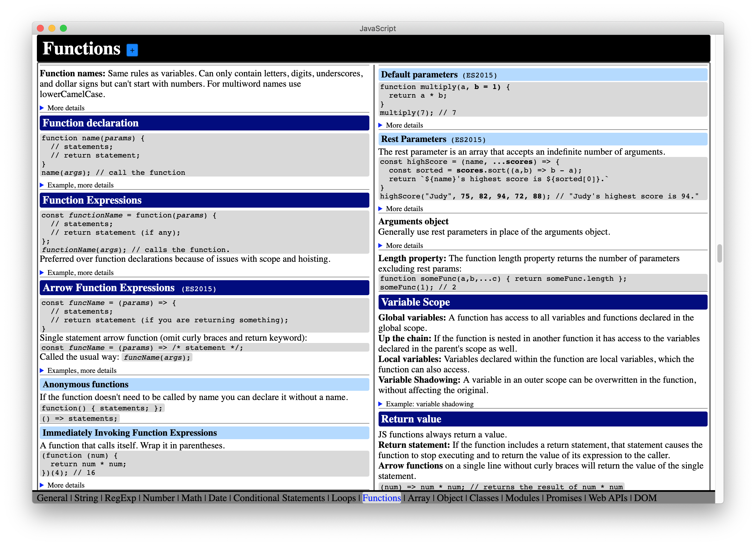Click the code line '})(4); // 16'
The height and width of the screenshot is (546, 756).
coord(68,473)
